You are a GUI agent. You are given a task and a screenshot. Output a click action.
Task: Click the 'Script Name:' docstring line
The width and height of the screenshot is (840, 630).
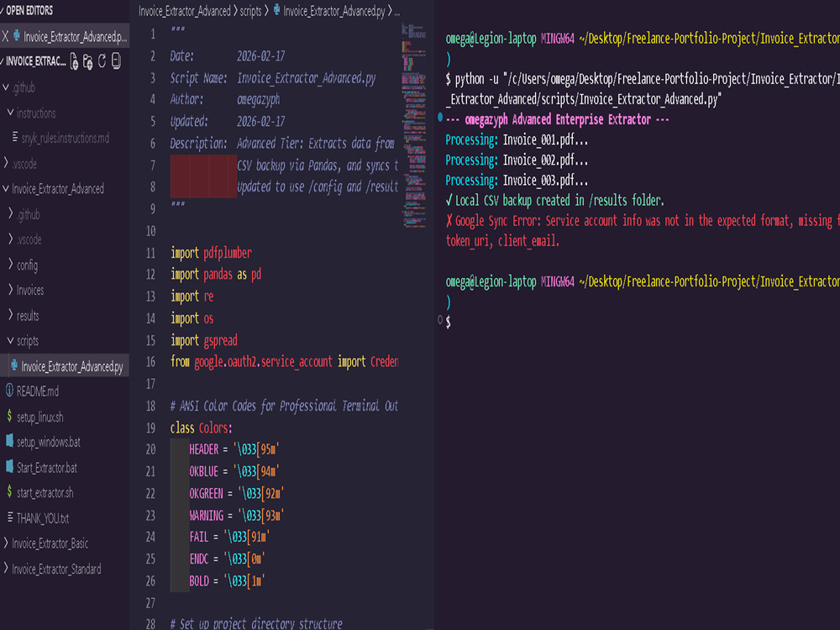coord(273,78)
